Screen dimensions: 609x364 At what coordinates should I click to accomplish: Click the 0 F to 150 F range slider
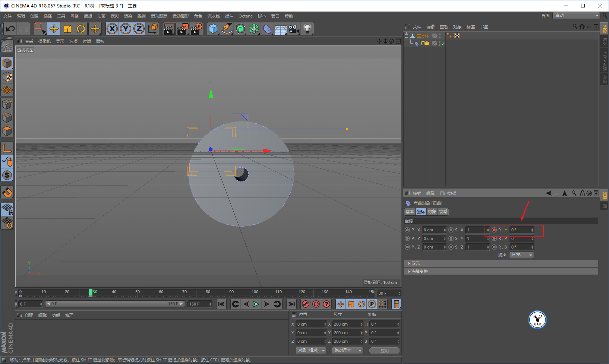[115, 304]
